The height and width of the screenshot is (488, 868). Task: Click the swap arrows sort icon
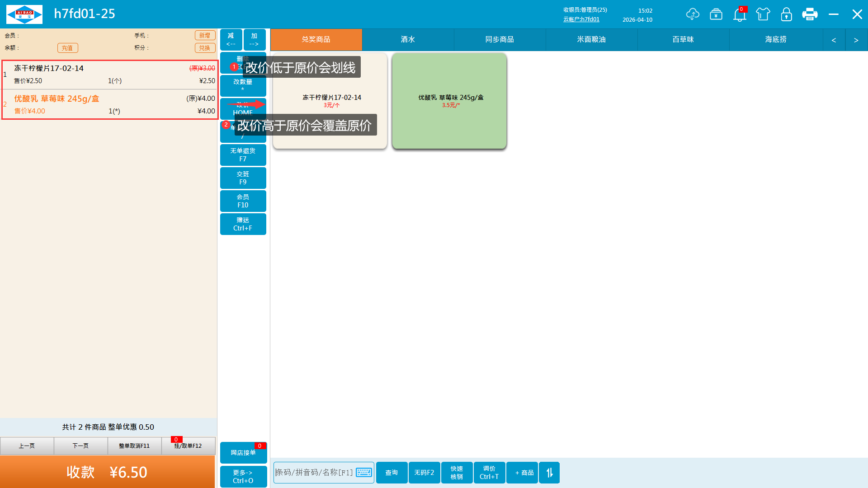(x=549, y=473)
